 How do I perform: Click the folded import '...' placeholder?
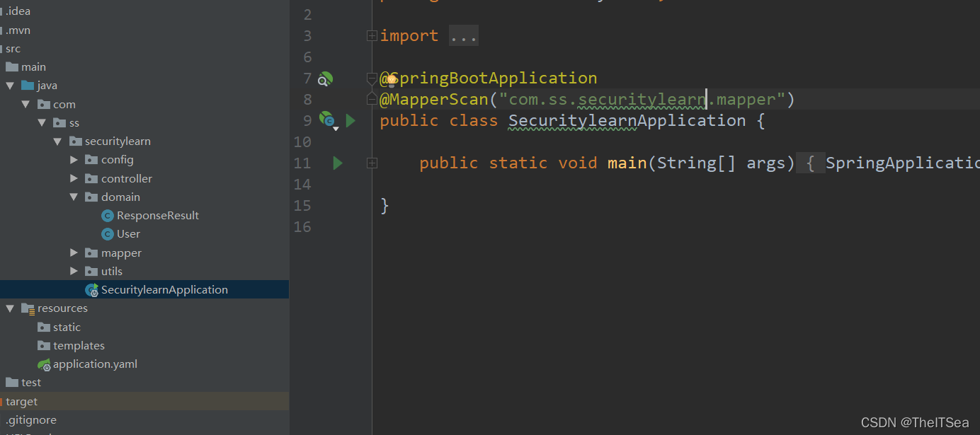coord(464,36)
